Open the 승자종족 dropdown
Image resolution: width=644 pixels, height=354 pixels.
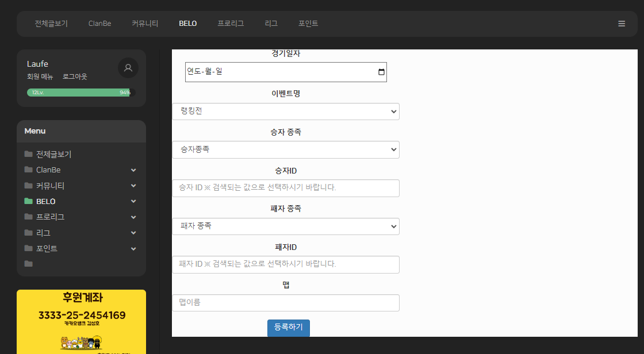285,149
